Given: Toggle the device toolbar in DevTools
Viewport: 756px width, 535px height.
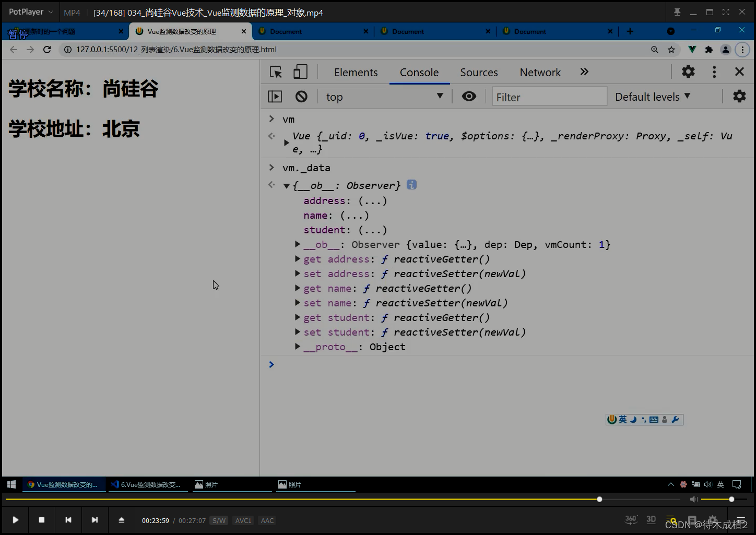Looking at the screenshot, I should click(300, 72).
